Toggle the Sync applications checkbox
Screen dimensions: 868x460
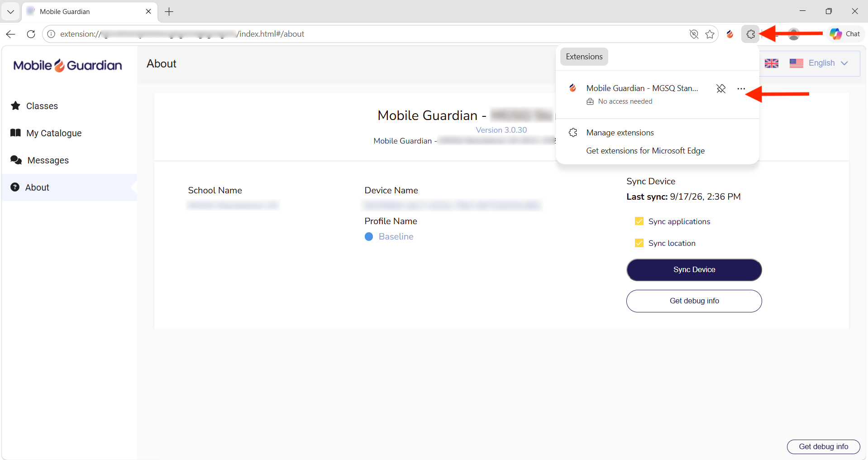639,221
